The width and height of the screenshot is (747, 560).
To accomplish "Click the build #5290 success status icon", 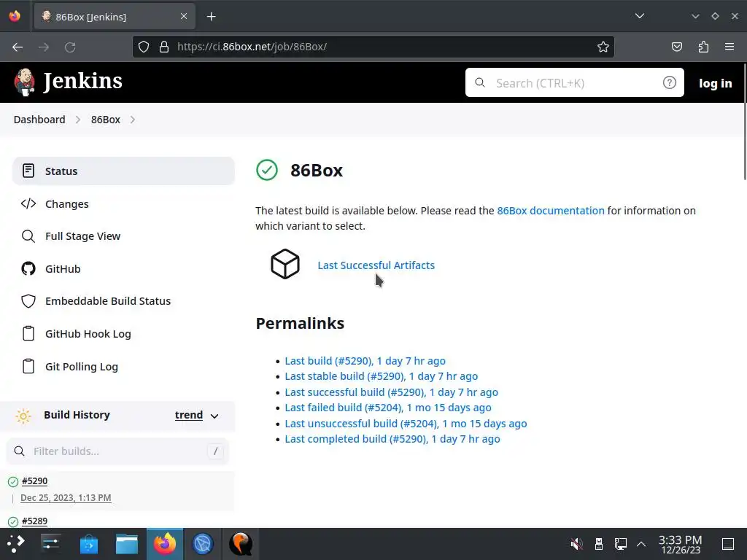I will 13,482.
